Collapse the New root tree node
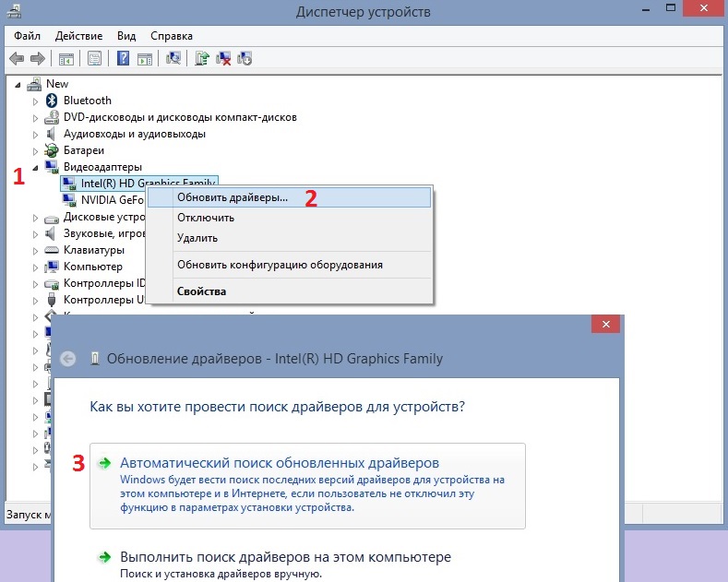This screenshot has width=728, height=582. [18, 85]
